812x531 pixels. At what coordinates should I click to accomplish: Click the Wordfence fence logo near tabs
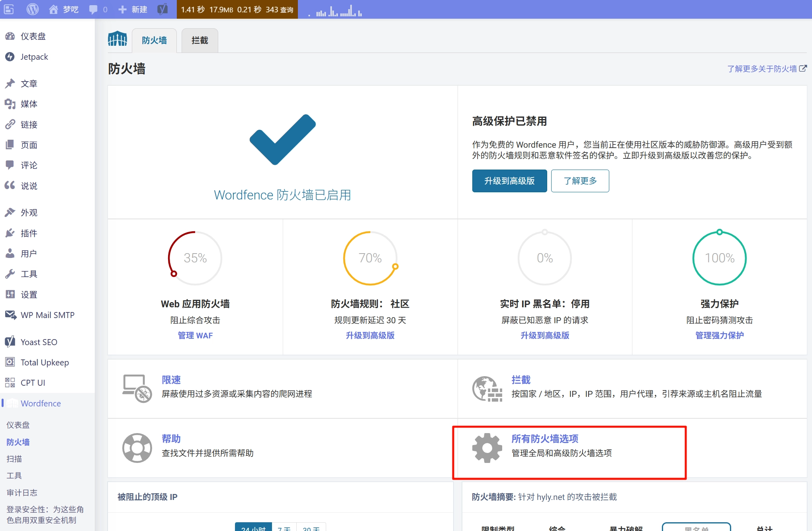[x=117, y=39]
